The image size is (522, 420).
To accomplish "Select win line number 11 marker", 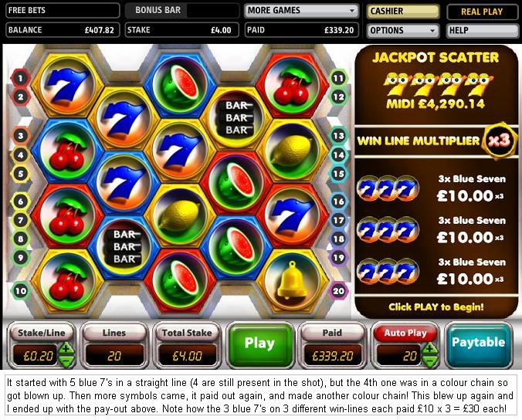I will [338, 78].
